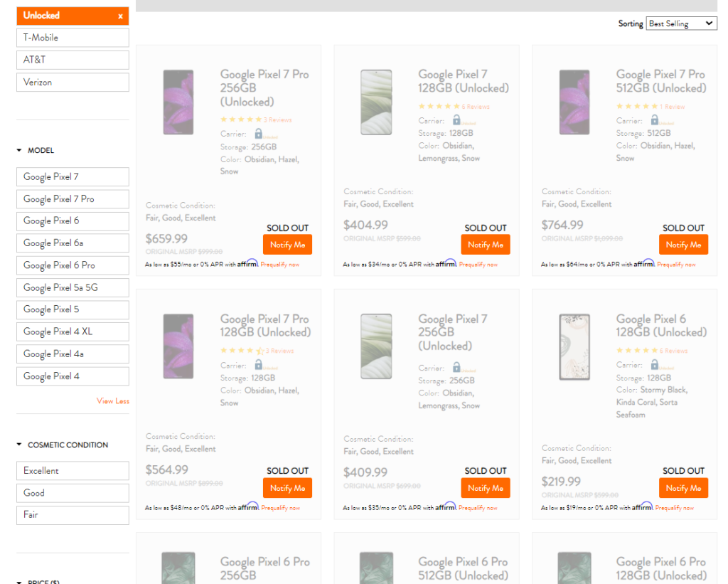Click Notify Me for Pixel 7 256GB
728x584 pixels.
coord(486,488)
